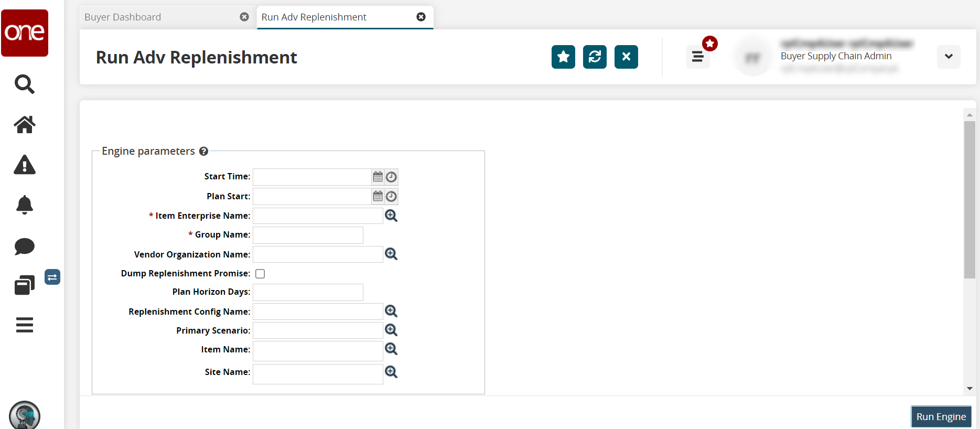
Task: Open the alerts warning triangle icon
Action: [25, 165]
